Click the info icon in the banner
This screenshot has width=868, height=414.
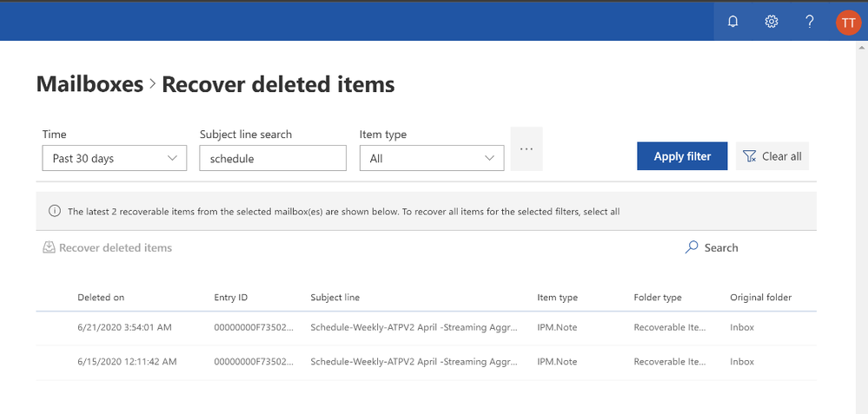(x=54, y=211)
